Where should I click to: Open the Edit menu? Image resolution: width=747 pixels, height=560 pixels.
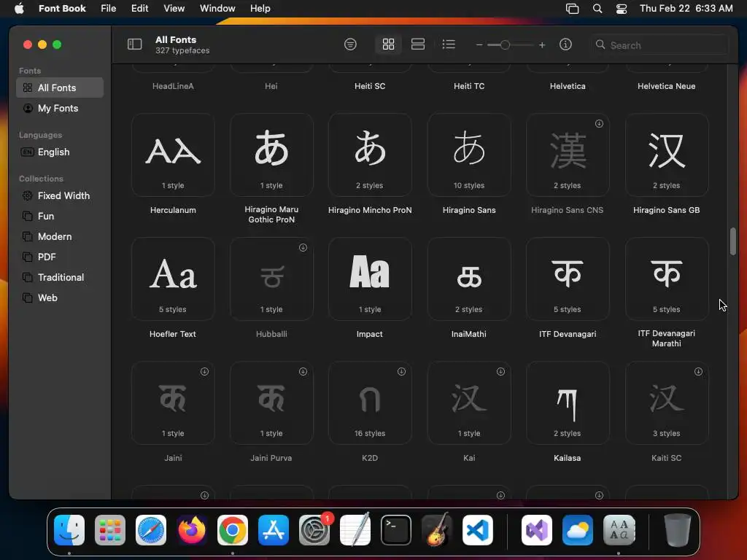[139, 8]
